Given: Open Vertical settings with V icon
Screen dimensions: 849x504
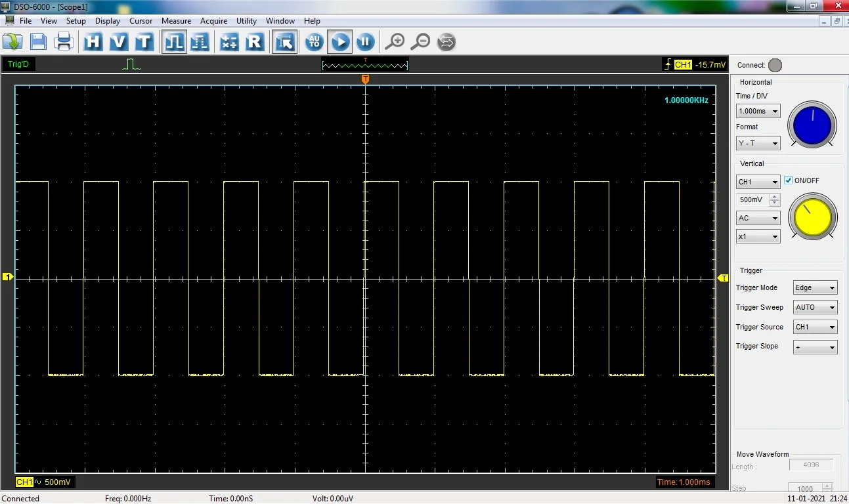Looking at the screenshot, I should point(119,42).
